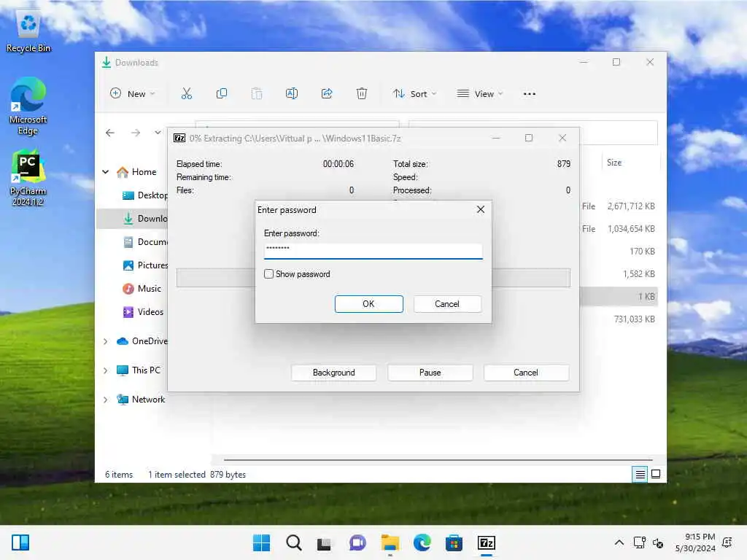
Task: Click the Delete trash icon
Action: tap(362, 94)
